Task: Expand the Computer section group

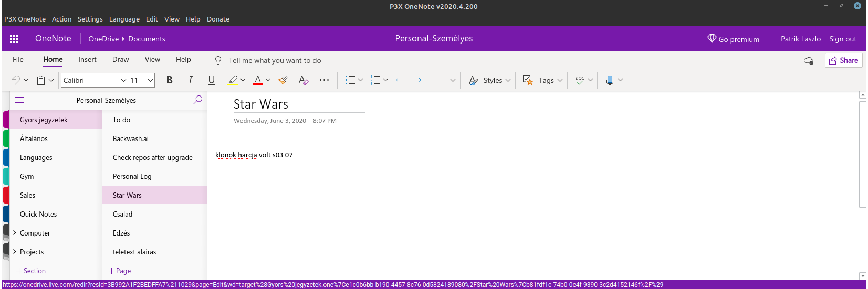Action: (15, 232)
